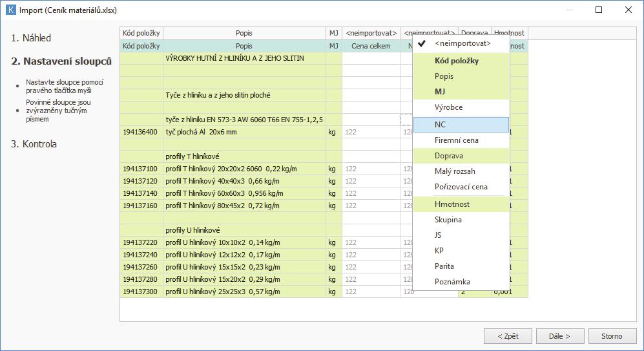Click profil T hliníkový 80x45x2 description
Viewport: 644px width, 351px height.
[x=244, y=206]
